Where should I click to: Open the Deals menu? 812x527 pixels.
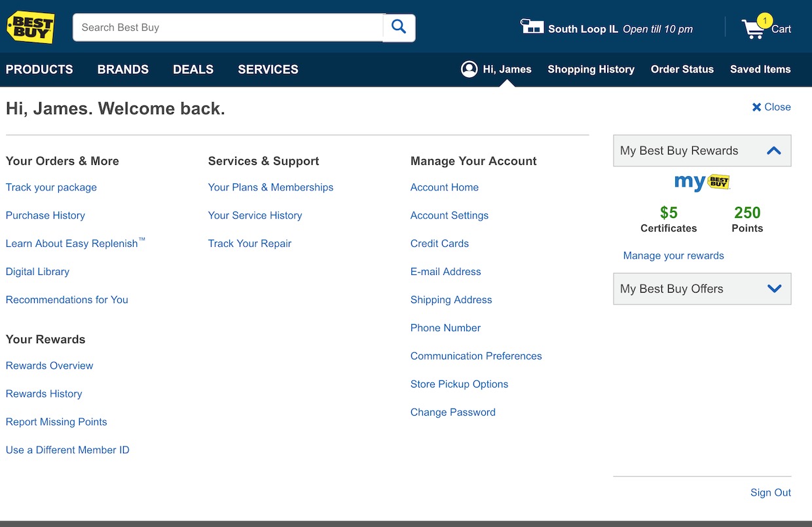click(x=193, y=69)
